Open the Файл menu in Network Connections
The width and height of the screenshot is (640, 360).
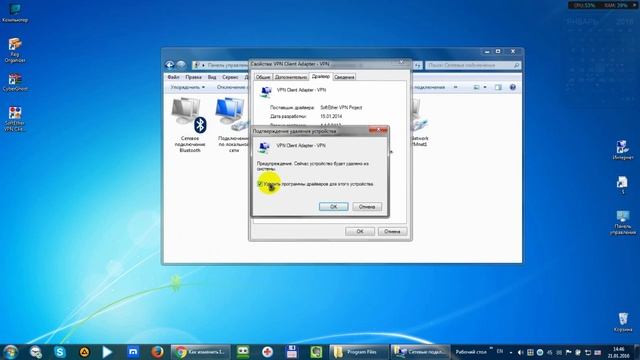(x=173, y=77)
